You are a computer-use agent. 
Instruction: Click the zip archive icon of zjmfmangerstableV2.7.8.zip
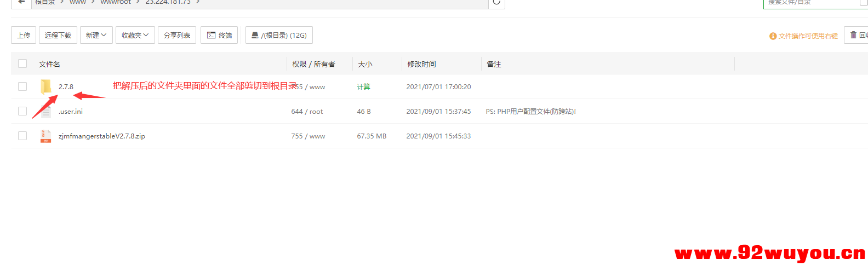point(46,136)
